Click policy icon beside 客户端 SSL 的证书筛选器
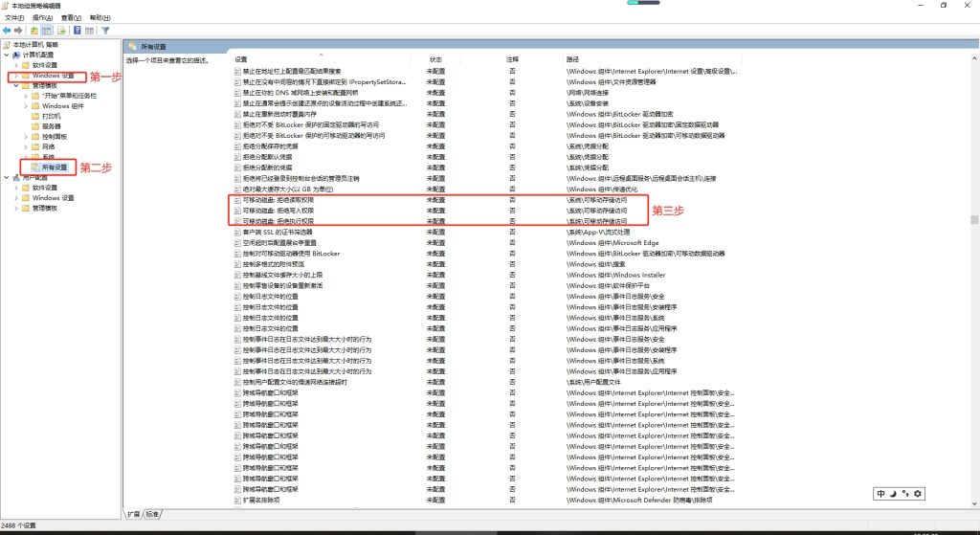 237,232
